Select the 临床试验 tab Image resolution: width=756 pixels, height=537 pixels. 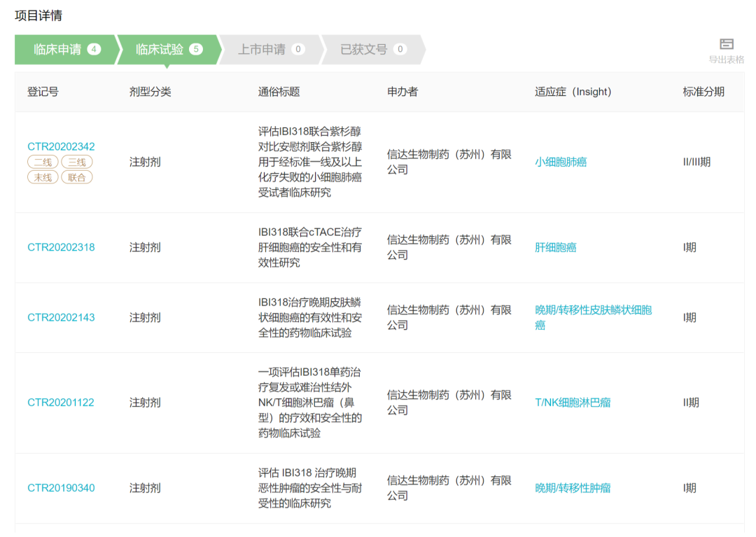[168, 49]
